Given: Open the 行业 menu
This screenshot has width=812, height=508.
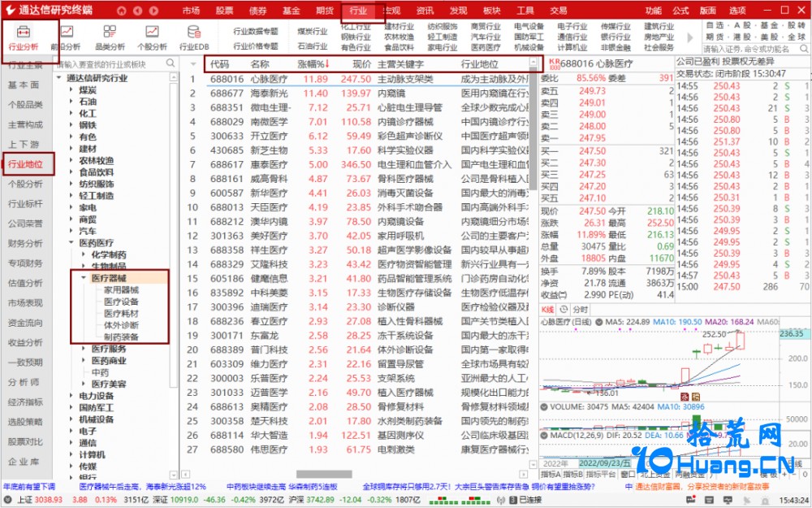Looking at the screenshot, I should (358, 11).
